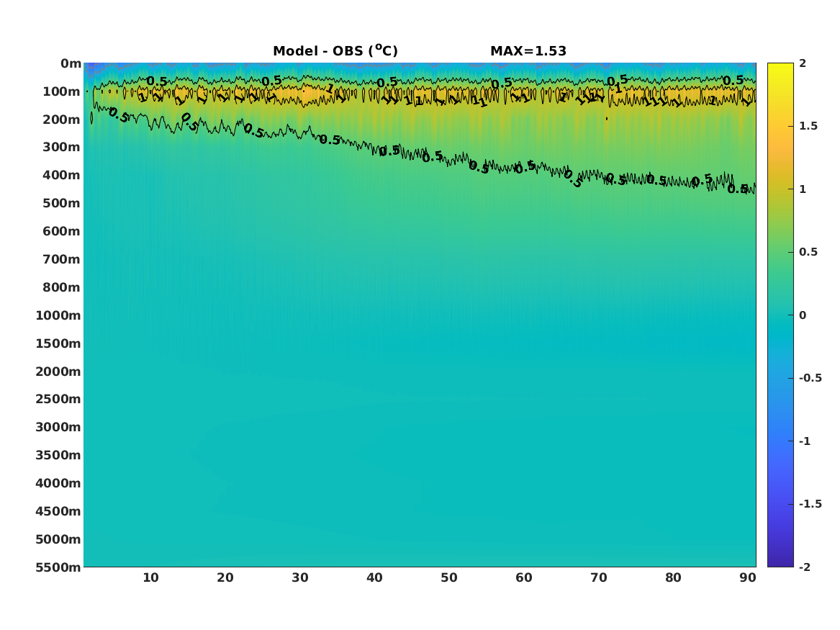Click the colorbar tick label '-1'

tap(805, 441)
